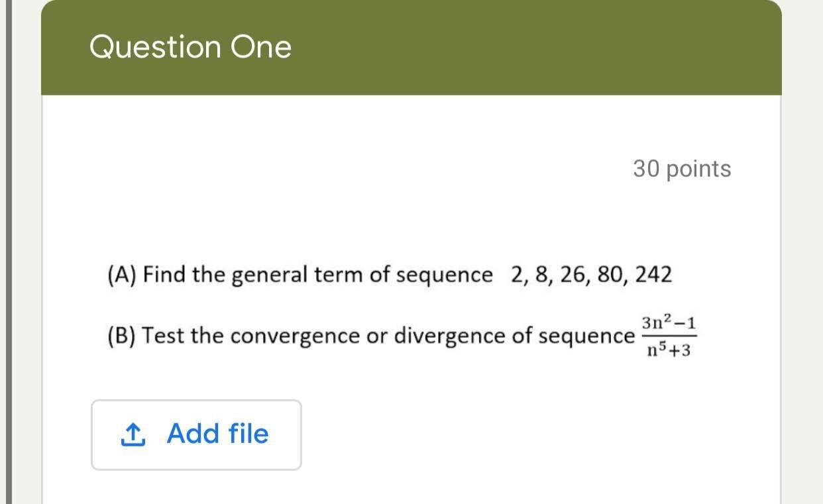This screenshot has width=823, height=504.
Task: Click the 30 points label
Action: tap(682, 169)
